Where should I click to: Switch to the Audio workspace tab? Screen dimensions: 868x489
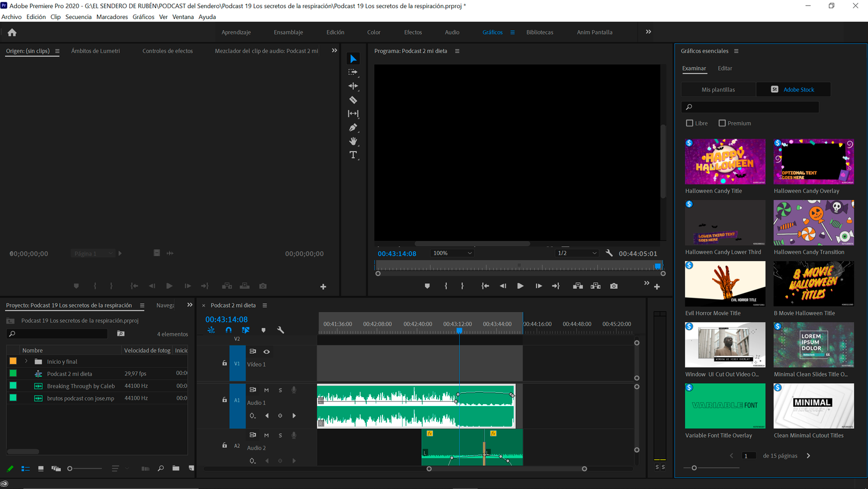[451, 32]
